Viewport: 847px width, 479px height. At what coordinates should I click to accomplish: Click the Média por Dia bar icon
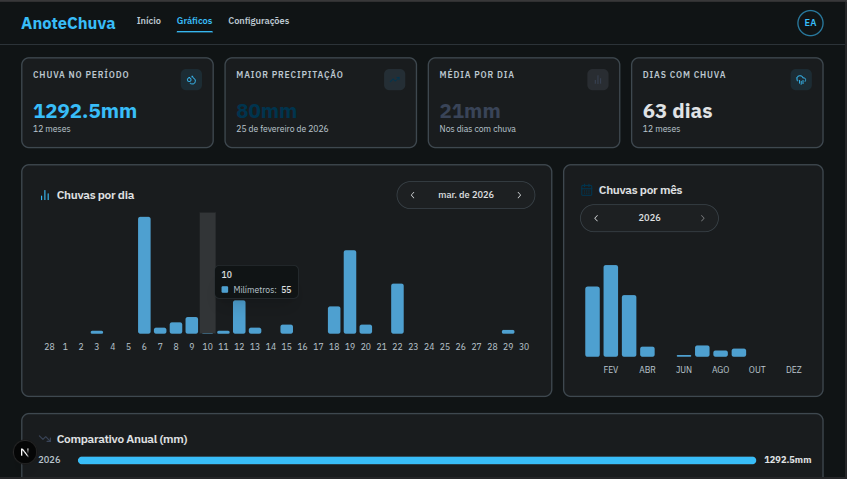pyautogui.click(x=597, y=80)
